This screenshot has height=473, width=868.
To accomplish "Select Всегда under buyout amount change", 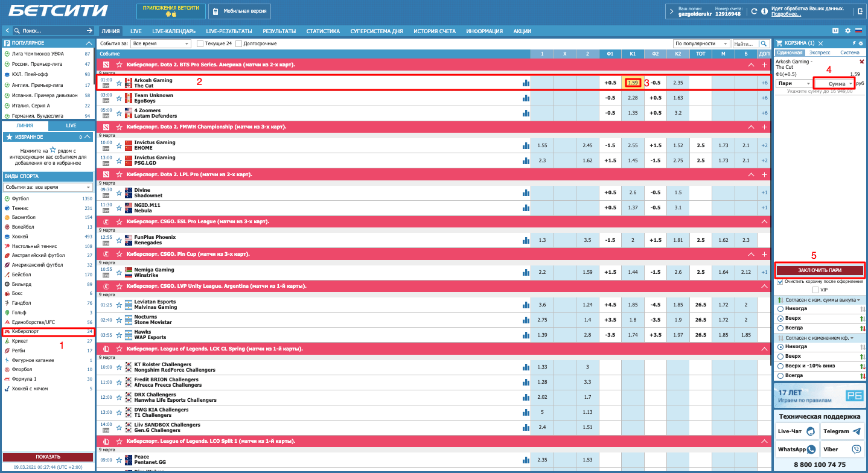I will [781, 328].
